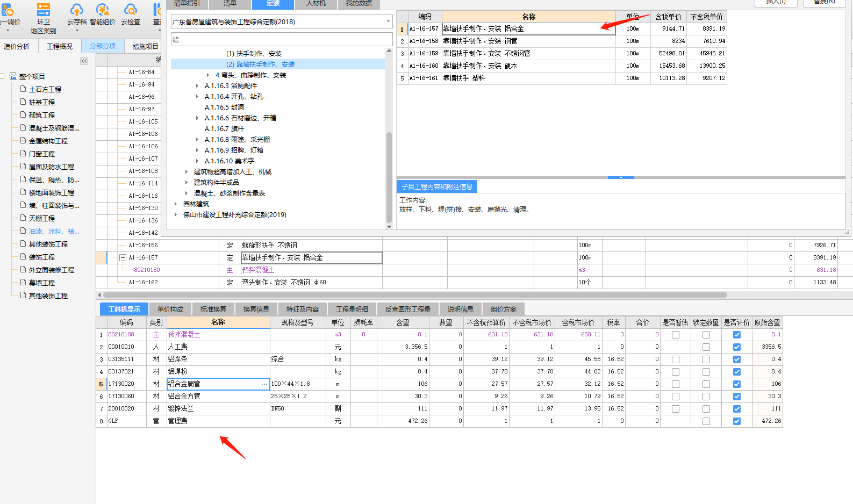Click the splitter handle above 子目工程内容和附注信息
This screenshot has height=504, width=853.
pos(621,177)
